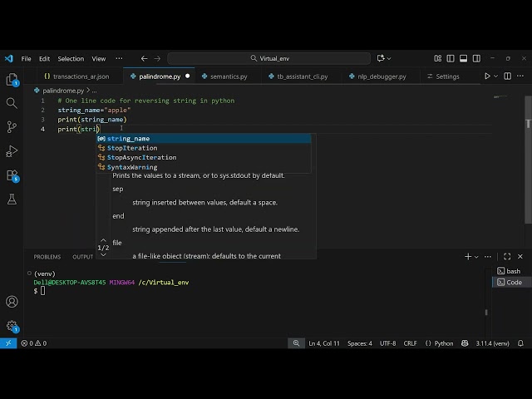532x399 pixels.
Task: Click Ln 4, Col 11 to go to line
Action: point(324,343)
